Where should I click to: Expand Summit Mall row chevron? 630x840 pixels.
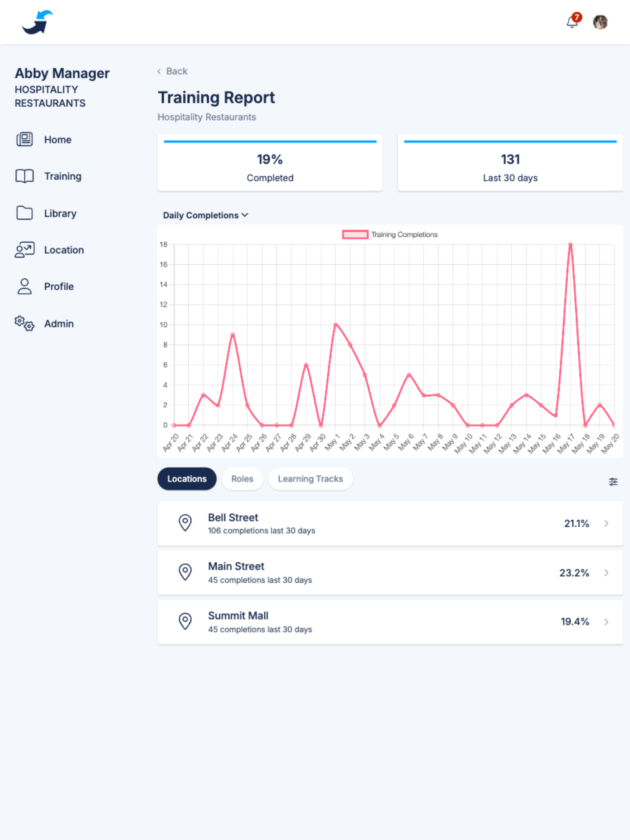[606, 622]
